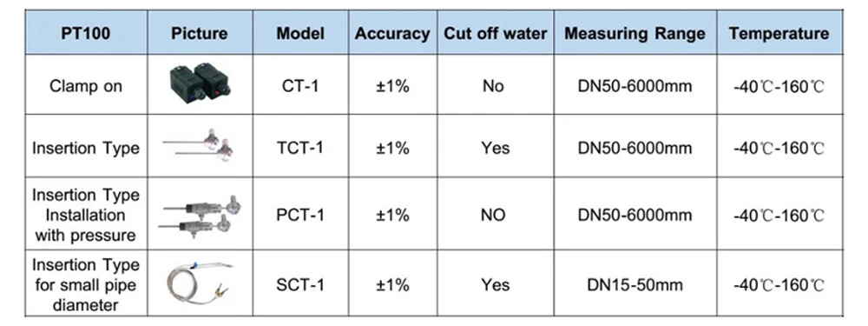The width and height of the screenshot is (868, 326).
Task: Select the CT-1 model cell
Action: pyautogui.click(x=300, y=86)
